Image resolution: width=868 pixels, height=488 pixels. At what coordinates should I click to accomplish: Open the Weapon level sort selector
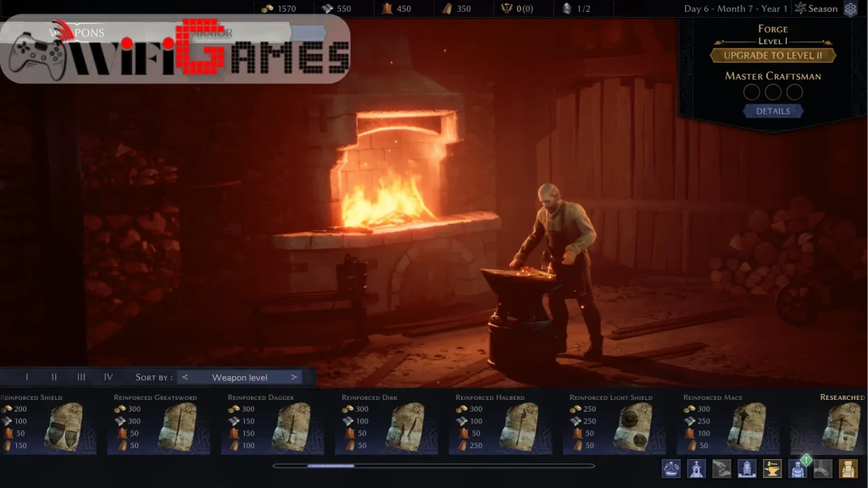click(240, 377)
